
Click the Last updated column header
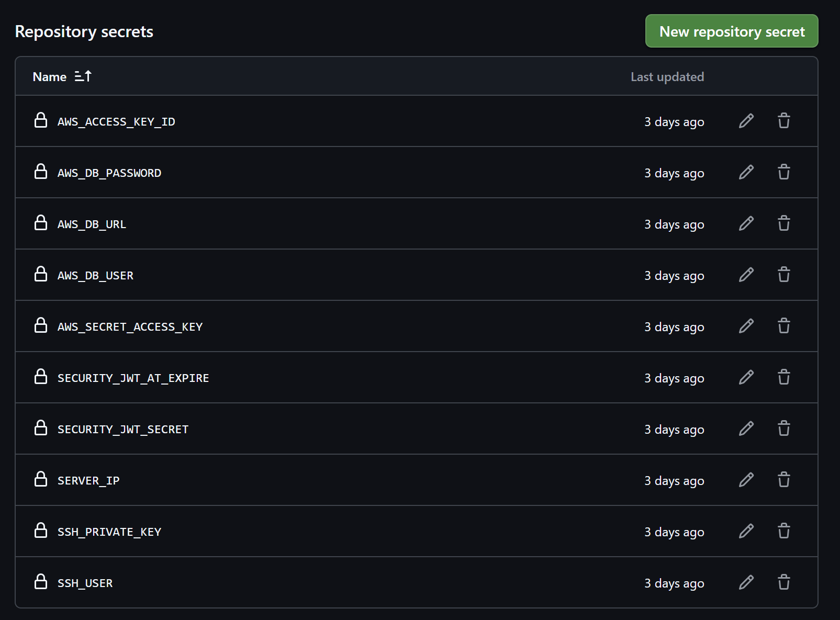point(667,77)
